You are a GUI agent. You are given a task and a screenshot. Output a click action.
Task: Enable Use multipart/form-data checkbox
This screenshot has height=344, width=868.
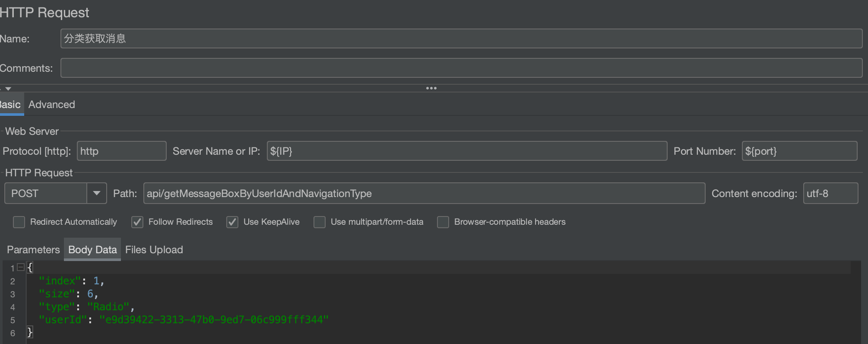coord(320,222)
